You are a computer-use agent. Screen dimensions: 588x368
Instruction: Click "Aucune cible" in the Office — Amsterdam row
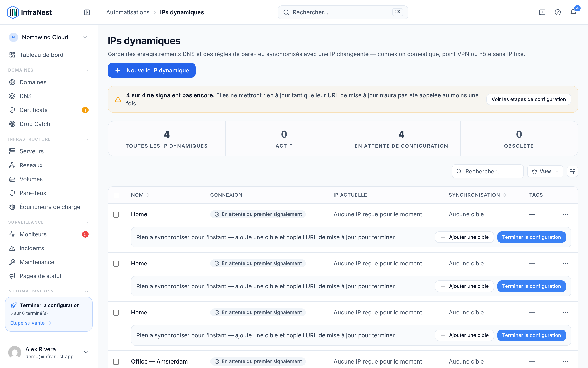pos(466,361)
